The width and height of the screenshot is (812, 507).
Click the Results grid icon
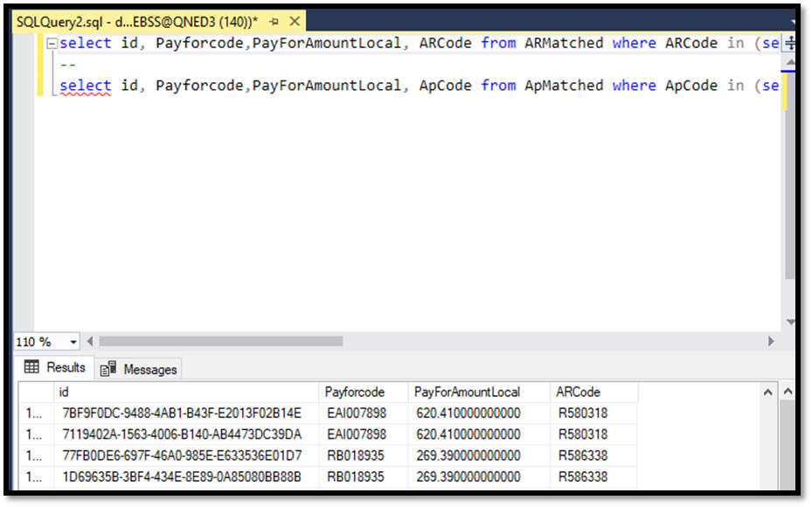tap(31, 367)
